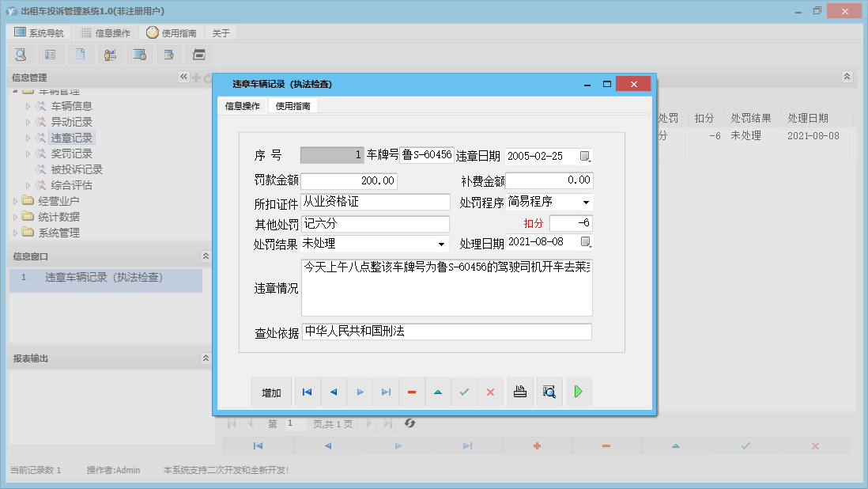Open print preview in the violation record dialog
Screen dimensions: 868x489
[549, 392]
